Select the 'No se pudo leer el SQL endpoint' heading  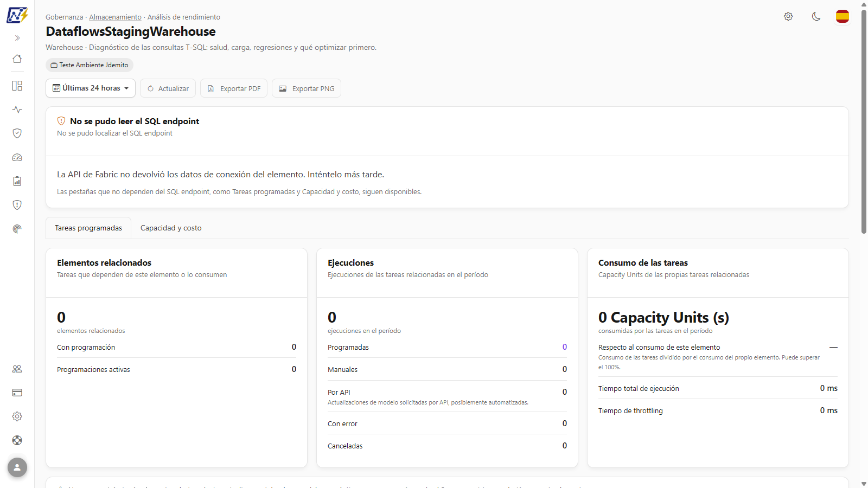click(x=135, y=121)
